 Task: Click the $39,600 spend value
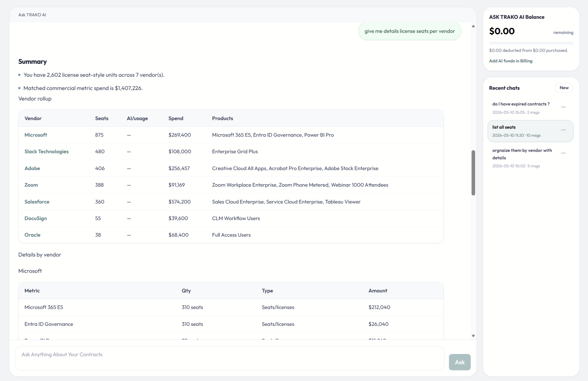point(178,218)
